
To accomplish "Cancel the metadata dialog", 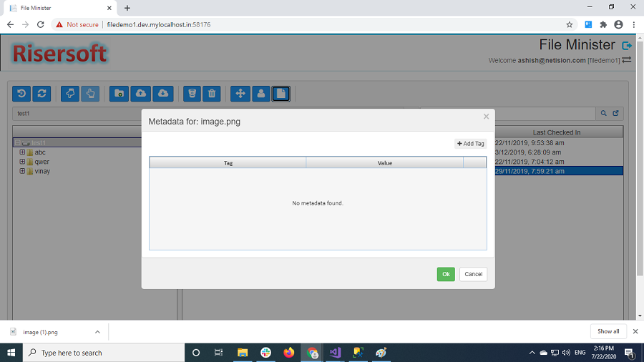I will click(473, 274).
